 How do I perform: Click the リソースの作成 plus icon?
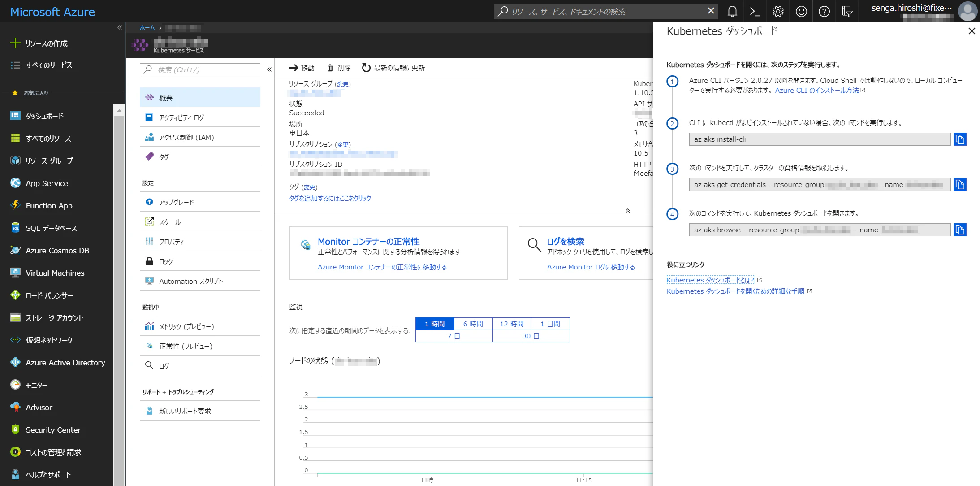15,43
